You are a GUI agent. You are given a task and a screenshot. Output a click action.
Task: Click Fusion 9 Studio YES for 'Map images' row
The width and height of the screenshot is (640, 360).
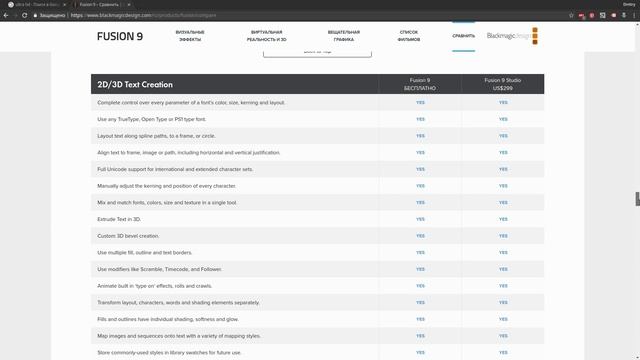(503, 336)
